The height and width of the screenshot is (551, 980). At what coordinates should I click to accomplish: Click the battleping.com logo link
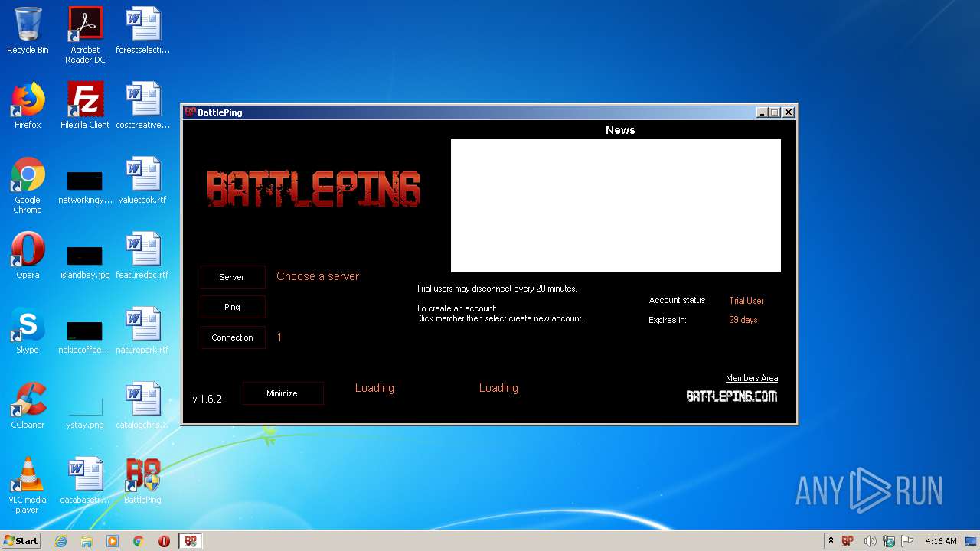732,396
